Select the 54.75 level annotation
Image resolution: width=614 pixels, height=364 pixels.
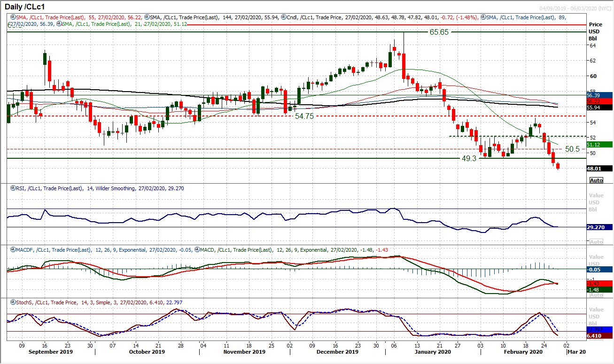click(304, 116)
